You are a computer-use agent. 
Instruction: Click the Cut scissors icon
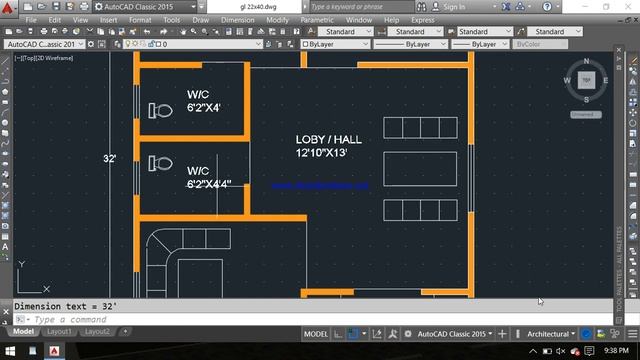coord(90,31)
